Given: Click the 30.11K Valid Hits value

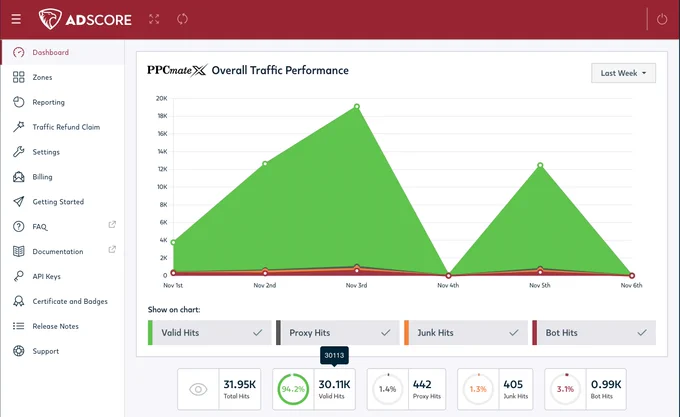Looking at the screenshot, I should 334,384.
